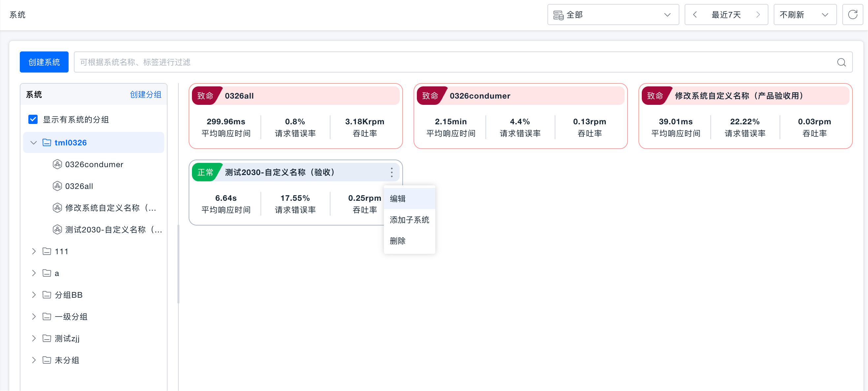The height and width of the screenshot is (391, 868).
Task: Click the folder icon of 一级分组
Action: click(x=47, y=316)
